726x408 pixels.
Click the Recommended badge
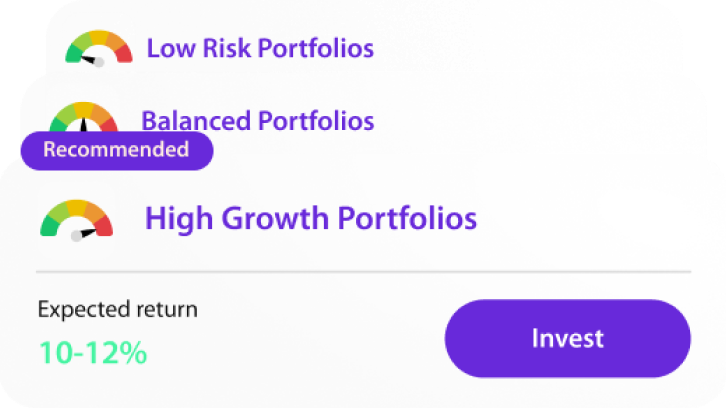click(117, 151)
